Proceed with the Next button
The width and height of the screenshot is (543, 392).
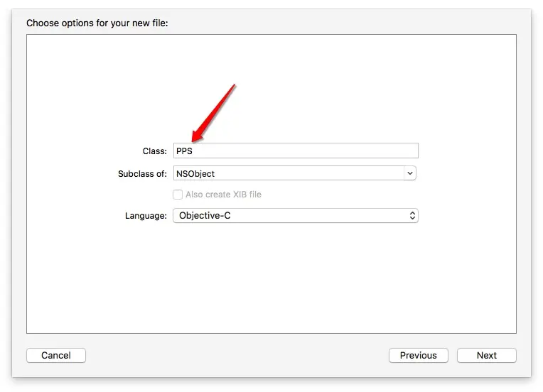point(486,355)
